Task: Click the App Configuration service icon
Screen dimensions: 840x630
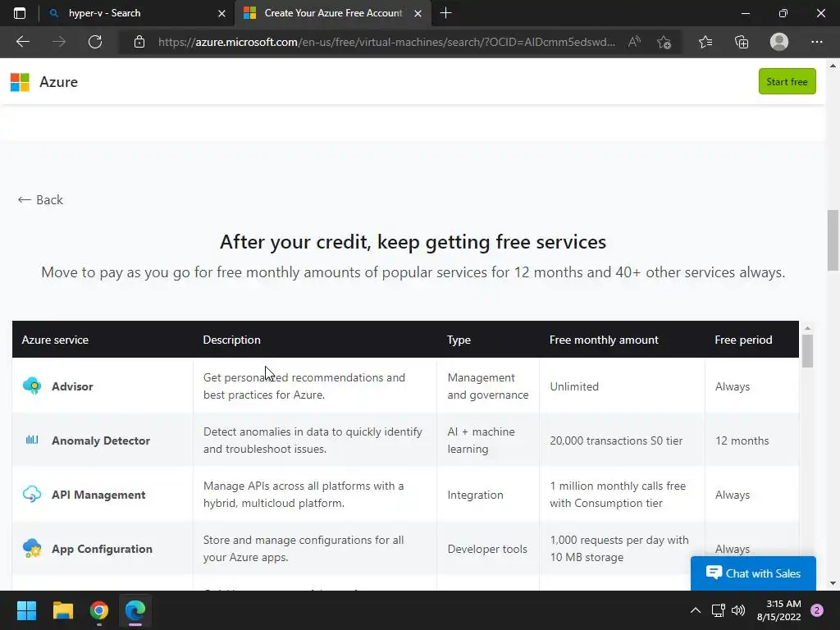Action: click(32, 549)
